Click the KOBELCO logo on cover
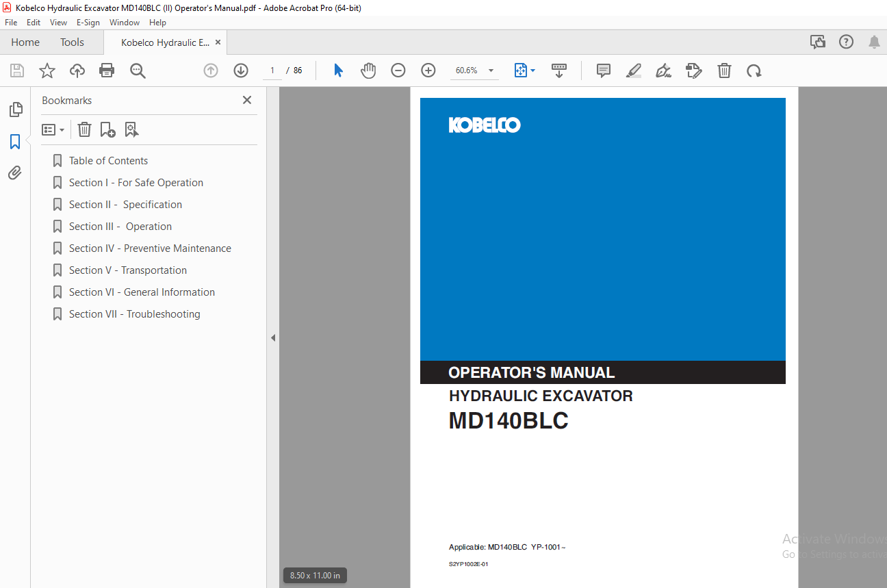This screenshot has width=887, height=588. coord(485,125)
